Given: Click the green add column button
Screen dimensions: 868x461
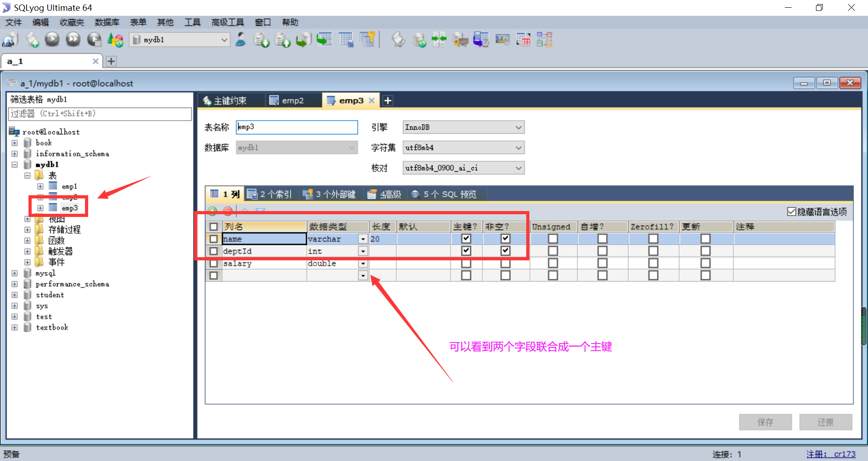Looking at the screenshot, I should click(212, 211).
